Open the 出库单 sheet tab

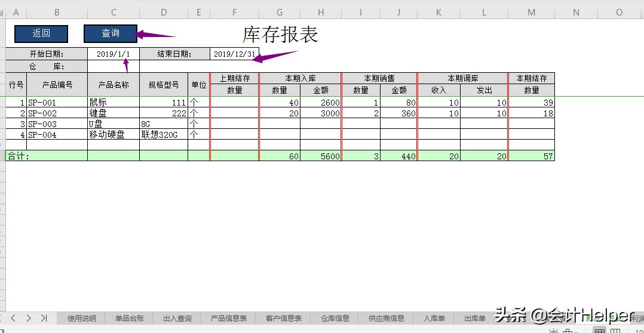(475, 318)
